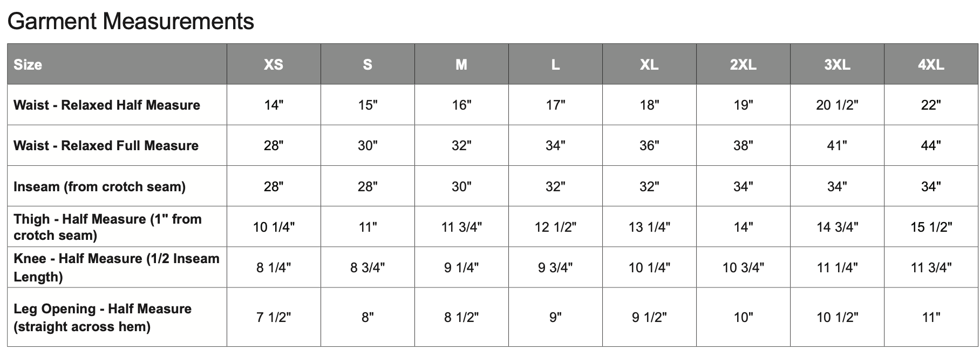
Task: Click the 9 3/4" knee value for L
Action: coord(555,267)
